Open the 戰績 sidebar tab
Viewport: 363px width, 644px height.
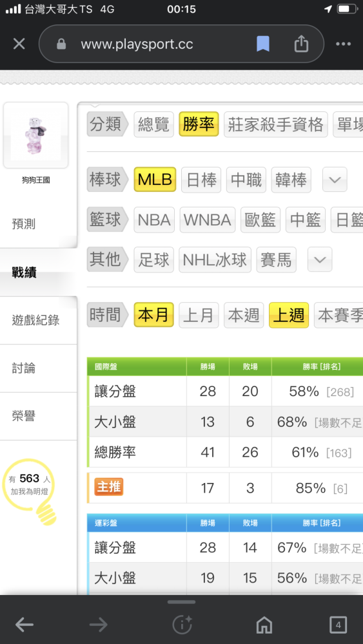38,272
